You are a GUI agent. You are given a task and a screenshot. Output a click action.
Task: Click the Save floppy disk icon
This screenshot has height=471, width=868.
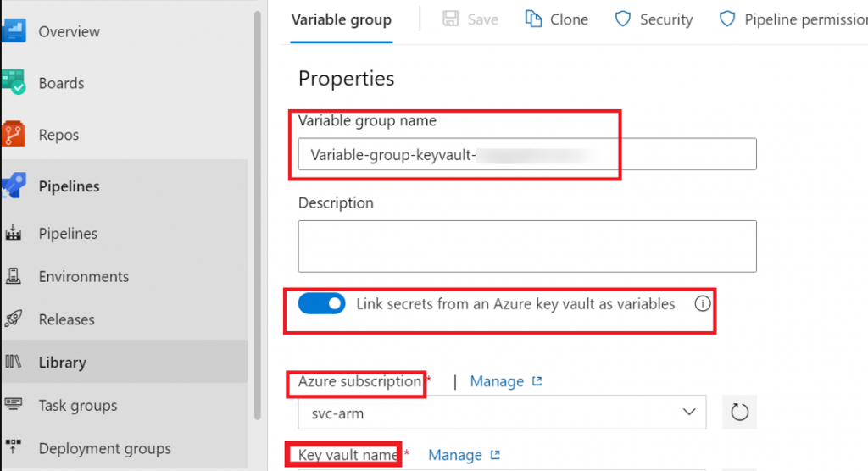(x=451, y=19)
